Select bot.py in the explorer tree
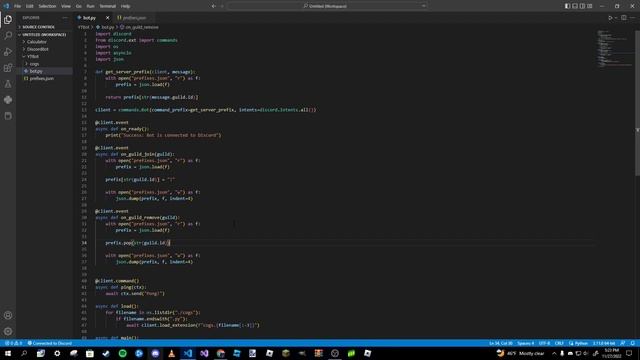 coord(44,71)
